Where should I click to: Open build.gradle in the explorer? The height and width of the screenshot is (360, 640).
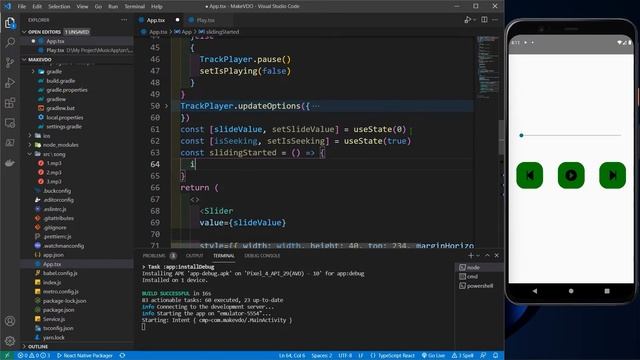(x=60, y=81)
